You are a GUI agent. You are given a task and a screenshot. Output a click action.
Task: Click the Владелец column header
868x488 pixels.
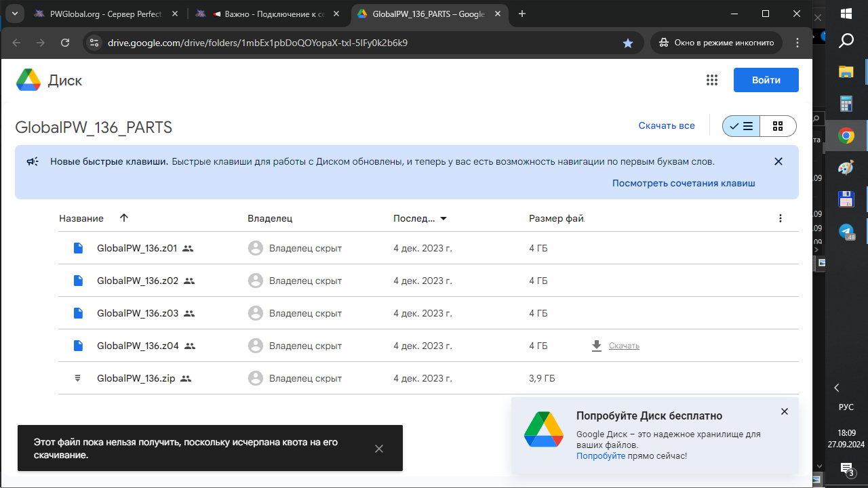coord(270,218)
